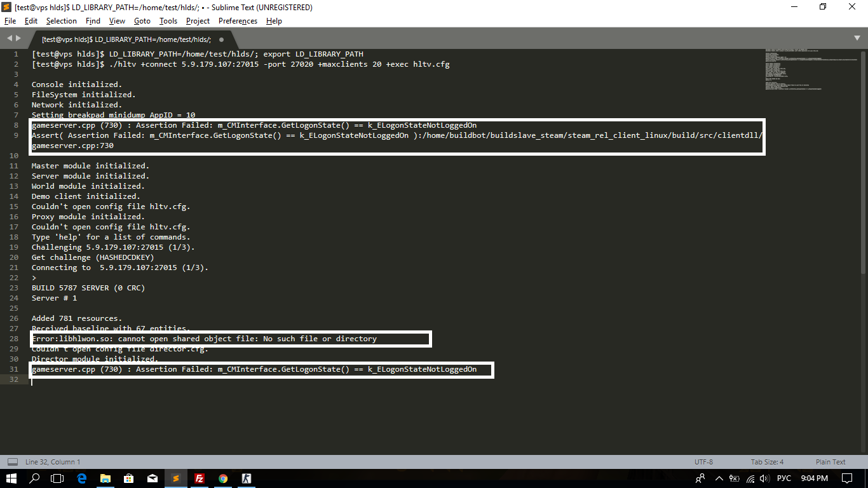
Task: Click the 'World module initialized.' line
Action: coord(88,186)
